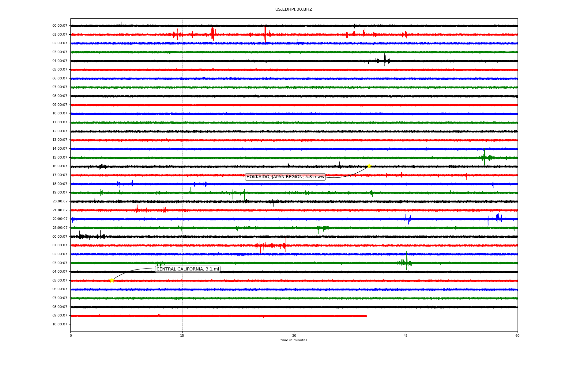This screenshot has height=368, width=588.
Task: Click the Hokkaido earthquake yellow star marker
Action: 369,166
